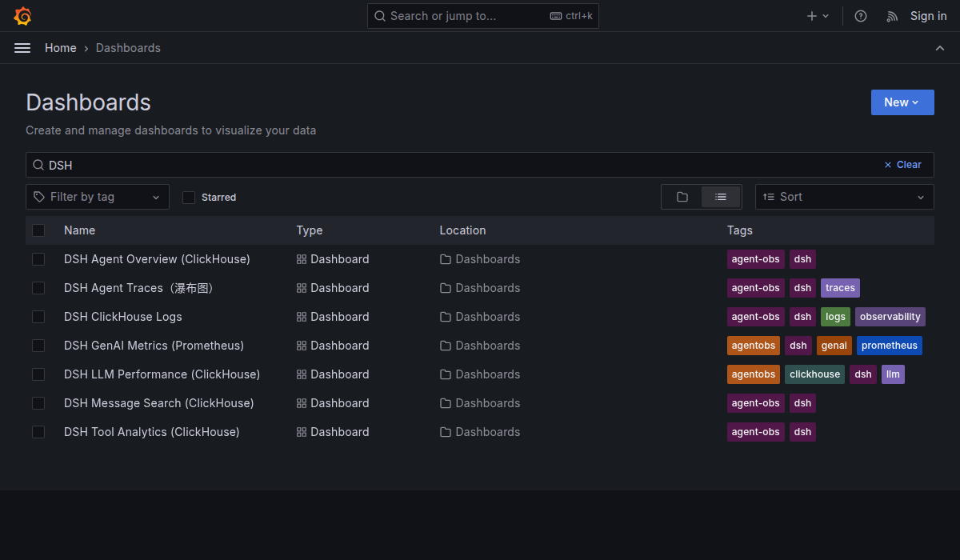Switch to list view icon
960x560 pixels.
[721, 197]
